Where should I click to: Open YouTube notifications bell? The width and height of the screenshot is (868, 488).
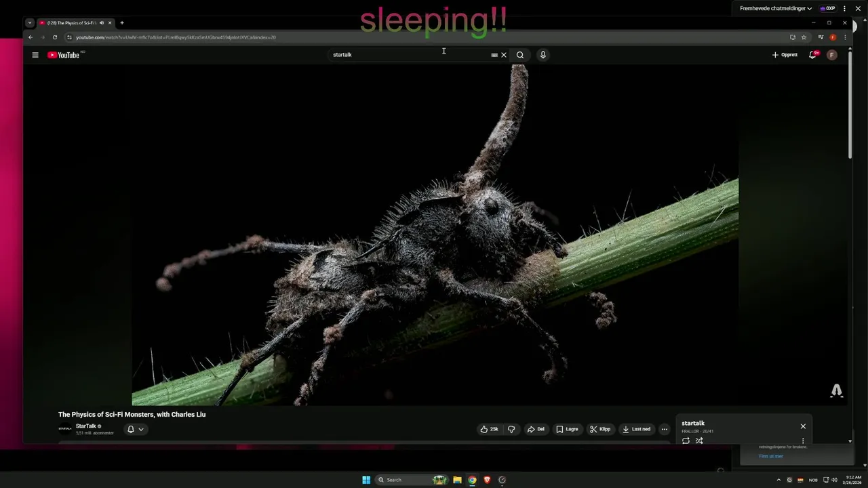coord(812,55)
